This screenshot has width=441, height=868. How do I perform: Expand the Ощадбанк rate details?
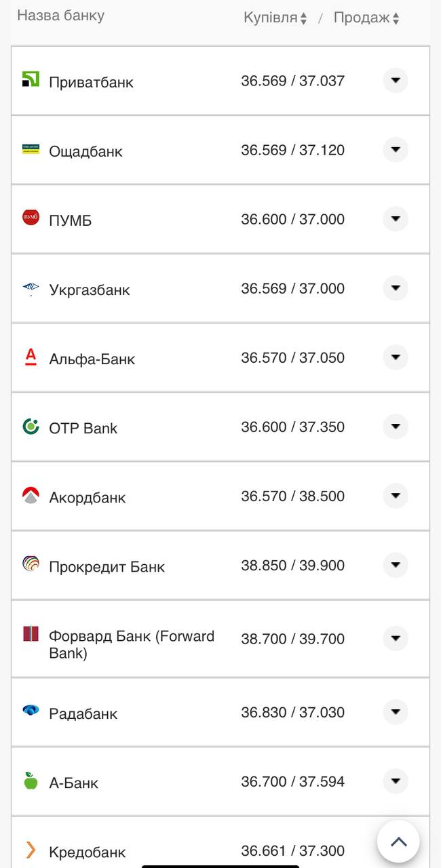[396, 150]
